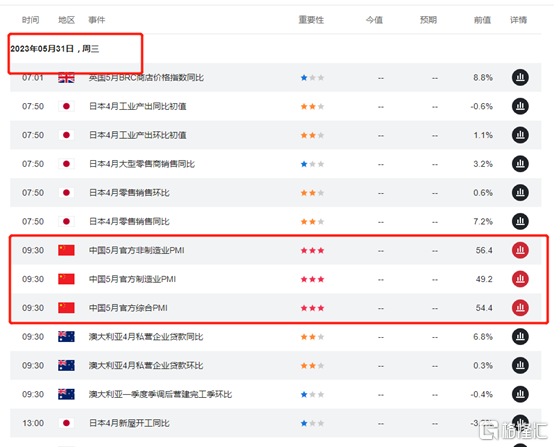Click the 前值 column header
The height and width of the screenshot is (447, 554).
pyautogui.click(x=482, y=20)
